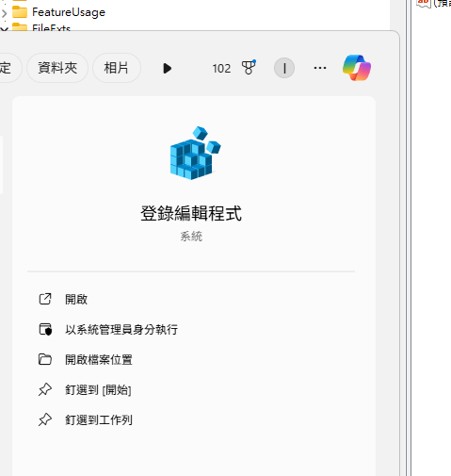Click the pin icon beside 釘選到工作列
Viewport: 451px width, 476px height.
[x=45, y=419]
